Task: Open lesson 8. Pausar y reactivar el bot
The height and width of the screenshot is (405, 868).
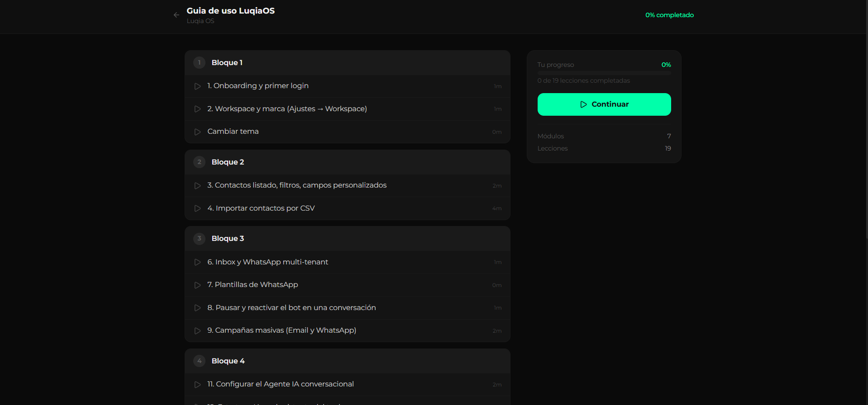Action: pos(348,308)
